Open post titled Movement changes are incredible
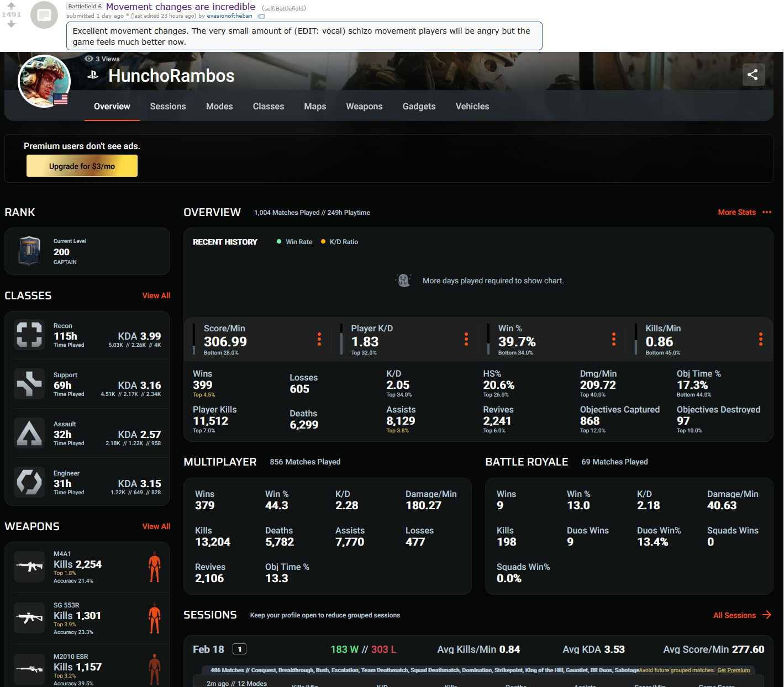Screen dimensions: 784x687 (181, 7)
